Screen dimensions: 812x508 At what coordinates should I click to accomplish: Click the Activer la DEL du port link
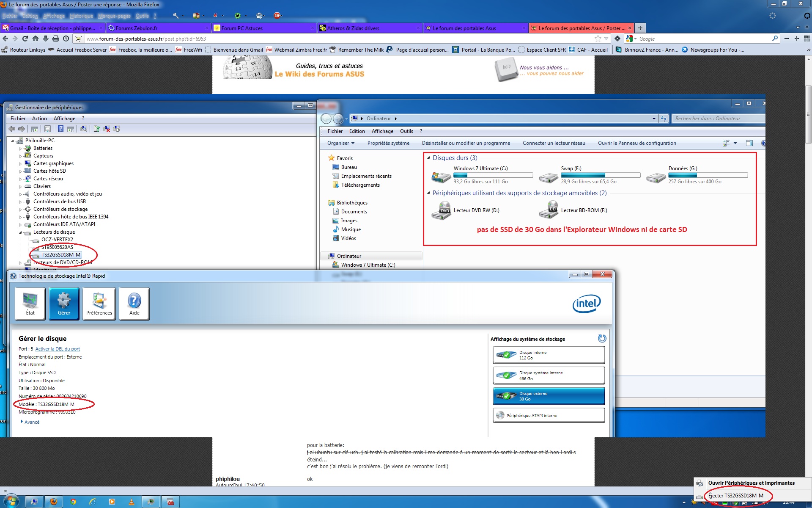58,349
